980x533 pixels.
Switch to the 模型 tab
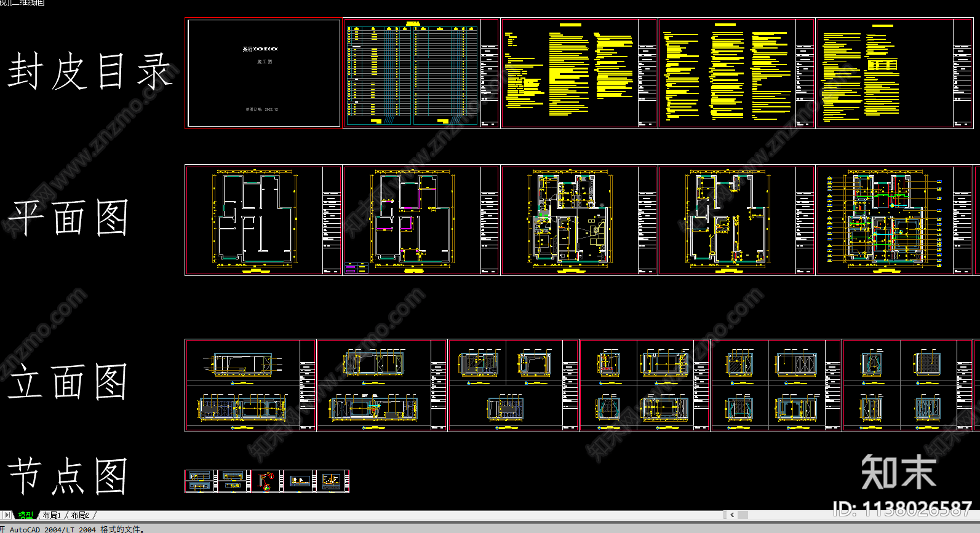point(26,515)
